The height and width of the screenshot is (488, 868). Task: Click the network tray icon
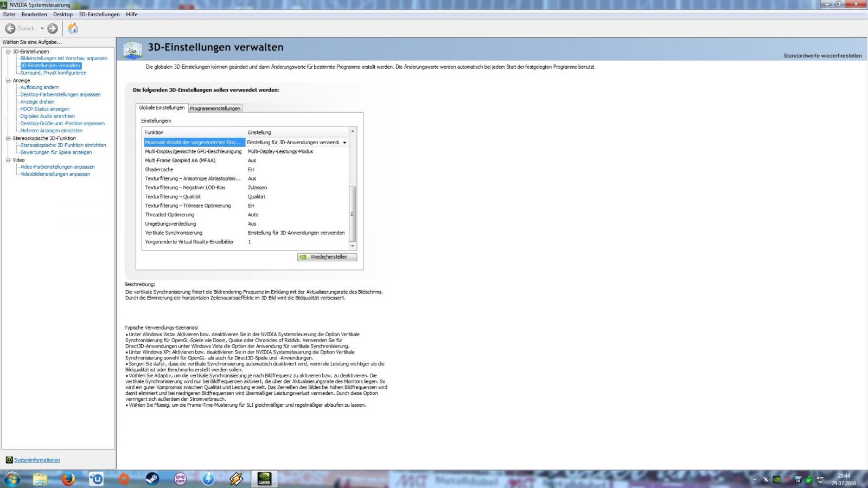coord(820,479)
